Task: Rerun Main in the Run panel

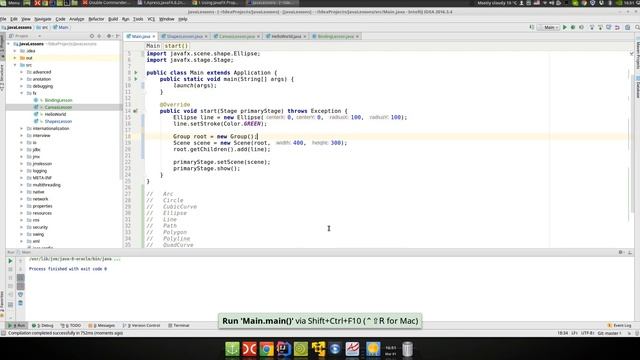Action: coord(11,260)
